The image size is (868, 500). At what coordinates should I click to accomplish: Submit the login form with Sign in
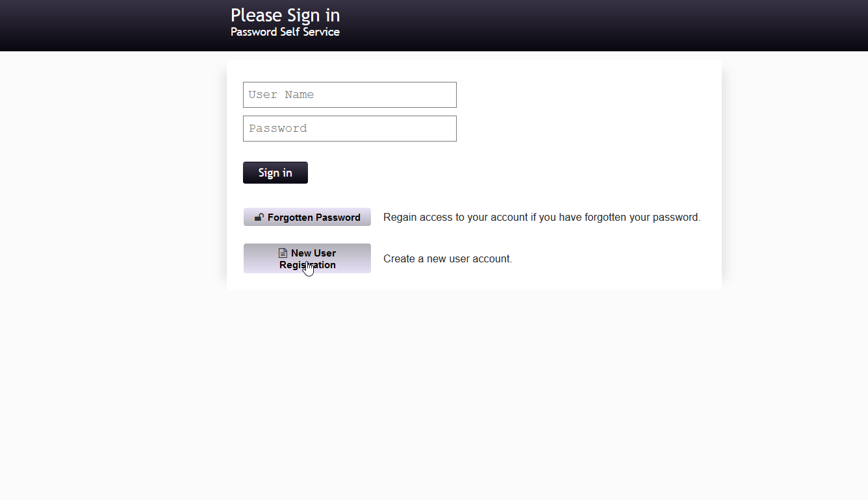tap(275, 173)
